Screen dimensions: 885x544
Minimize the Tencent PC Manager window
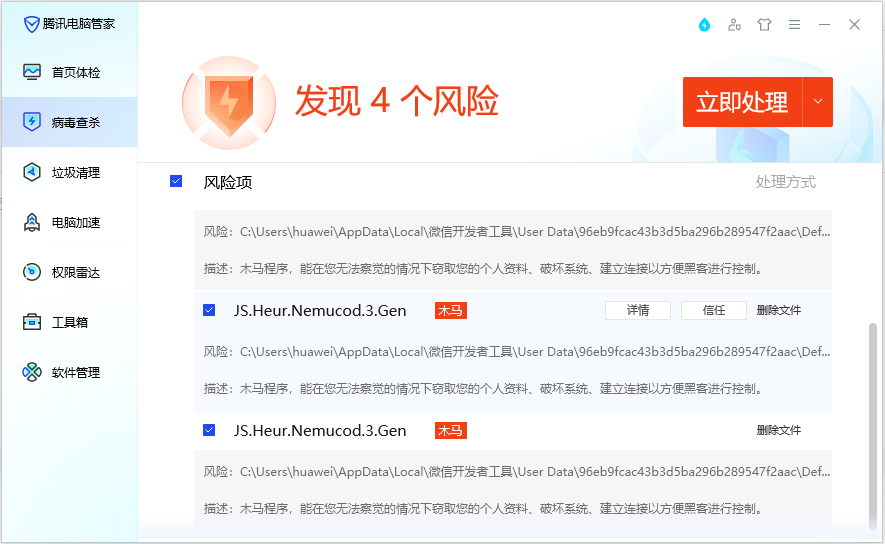click(x=824, y=25)
